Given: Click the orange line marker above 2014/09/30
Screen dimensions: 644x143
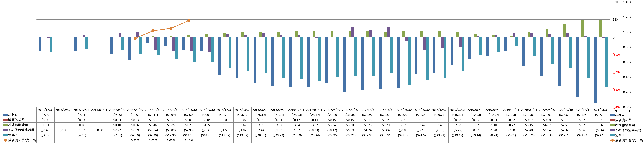Looking at the screenshot, I should (x=135, y=38).
